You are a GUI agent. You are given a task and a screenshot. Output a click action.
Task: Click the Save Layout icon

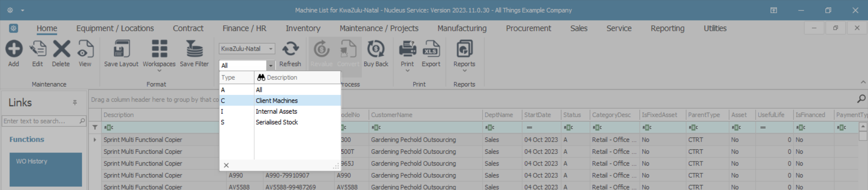click(121, 49)
